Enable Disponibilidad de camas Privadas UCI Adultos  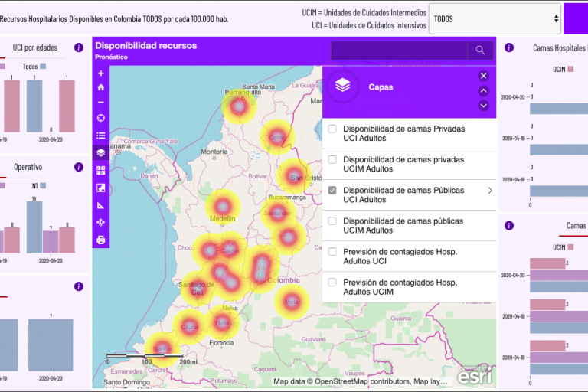tap(332, 129)
